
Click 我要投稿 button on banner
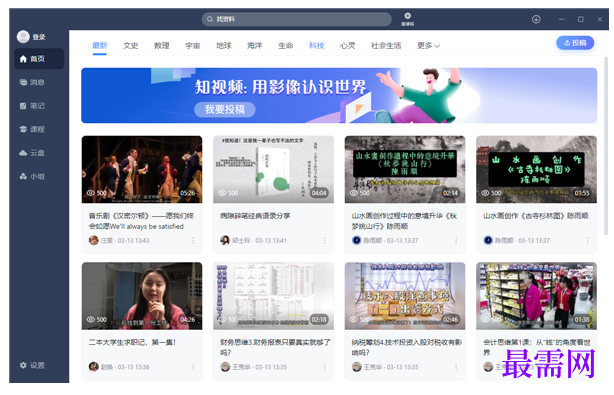(225, 110)
